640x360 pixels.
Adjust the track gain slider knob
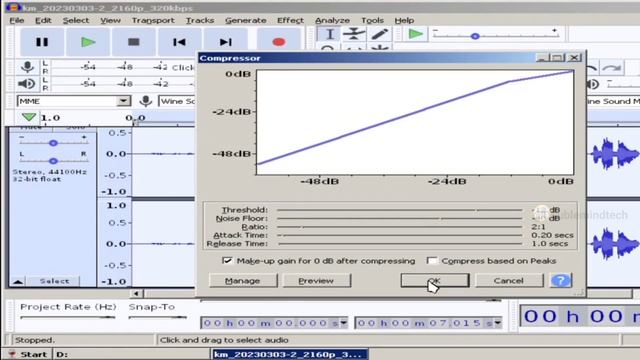pos(53,143)
